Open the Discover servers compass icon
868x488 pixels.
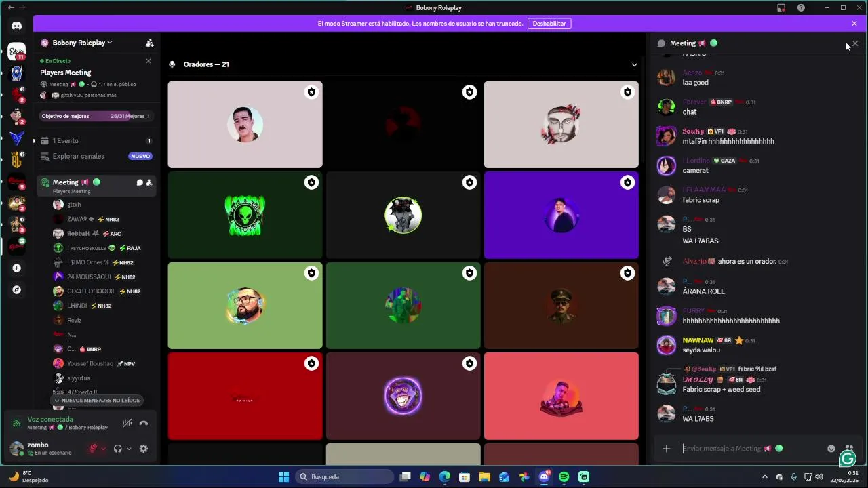click(16, 290)
